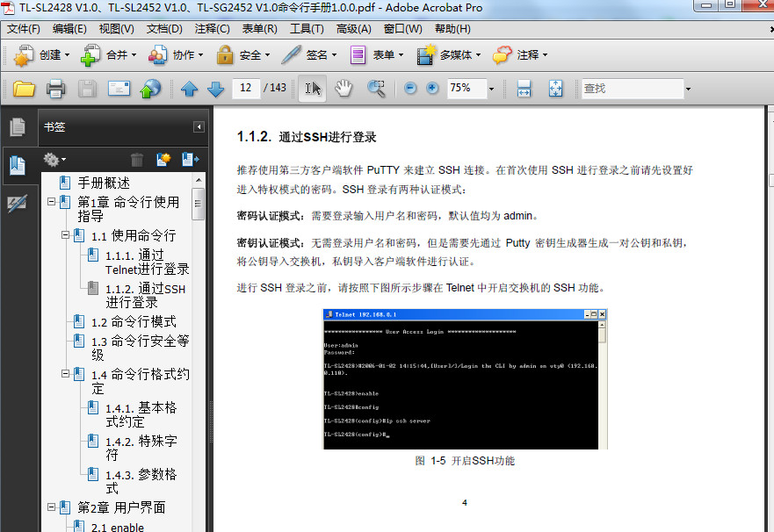This screenshot has width=774, height=532.
Task: Click the open file folder icon
Action: coord(24,89)
